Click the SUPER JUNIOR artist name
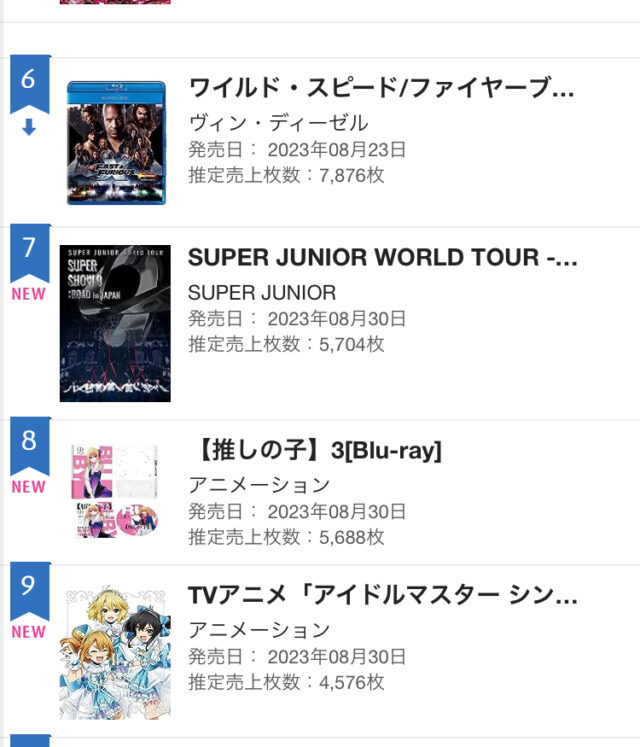640x747 pixels. 262,292
